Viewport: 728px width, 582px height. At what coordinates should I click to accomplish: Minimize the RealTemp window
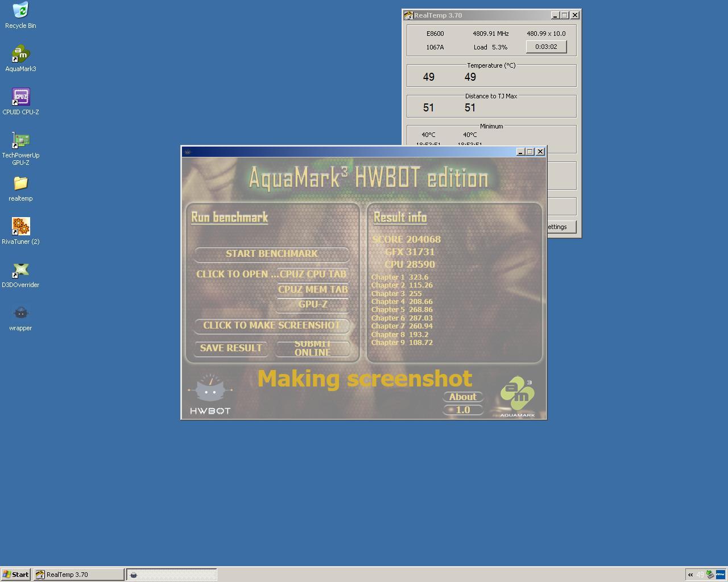point(555,15)
